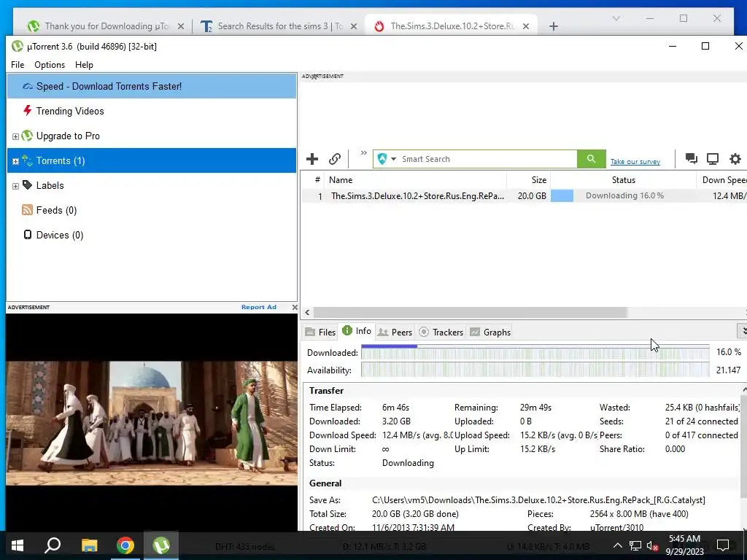
Task: Click the Downloading 16.0 % progress bar
Action: tap(624, 195)
